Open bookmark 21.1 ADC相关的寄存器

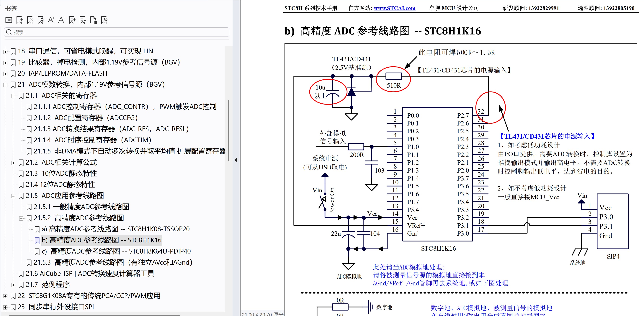coord(61,96)
